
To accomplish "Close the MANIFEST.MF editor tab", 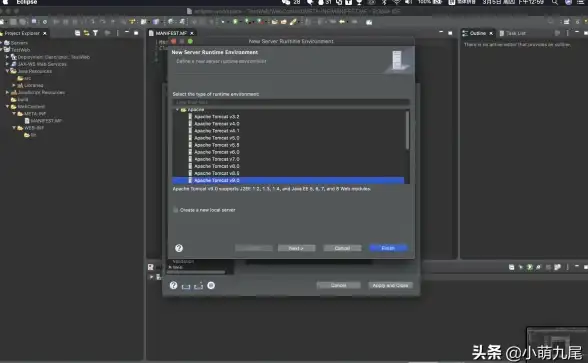I will pos(192,33).
